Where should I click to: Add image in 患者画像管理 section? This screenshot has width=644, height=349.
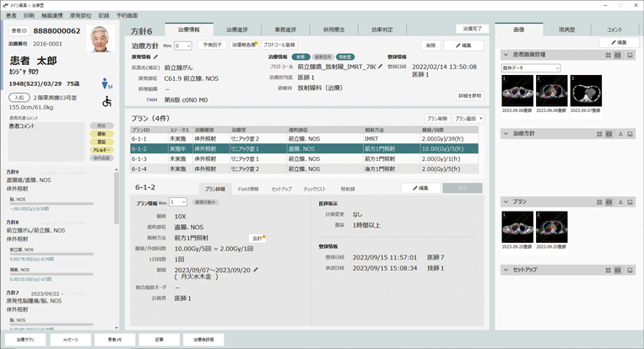pyautogui.click(x=630, y=55)
